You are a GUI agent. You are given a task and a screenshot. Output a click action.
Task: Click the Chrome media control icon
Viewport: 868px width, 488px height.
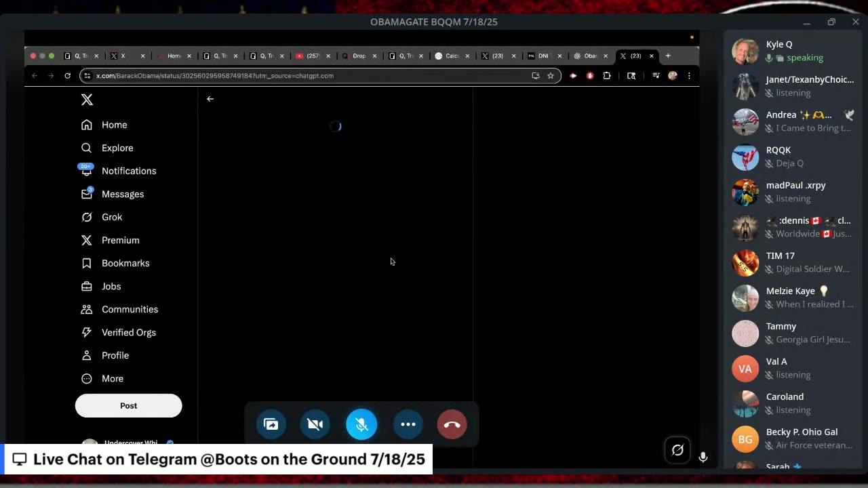point(656,75)
